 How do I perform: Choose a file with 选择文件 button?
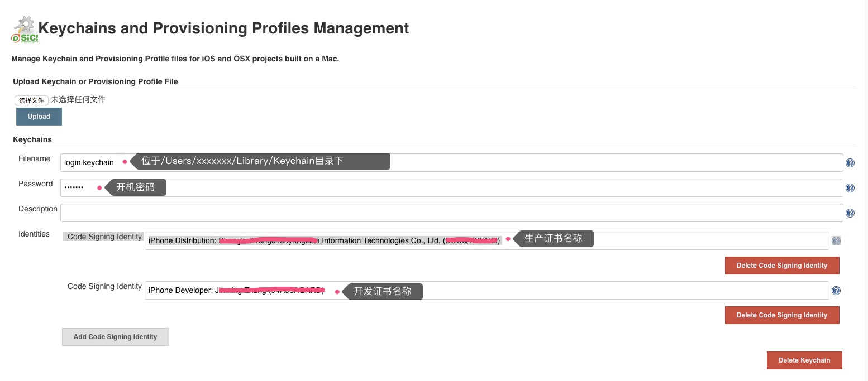pyautogui.click(x=31, y=100)
